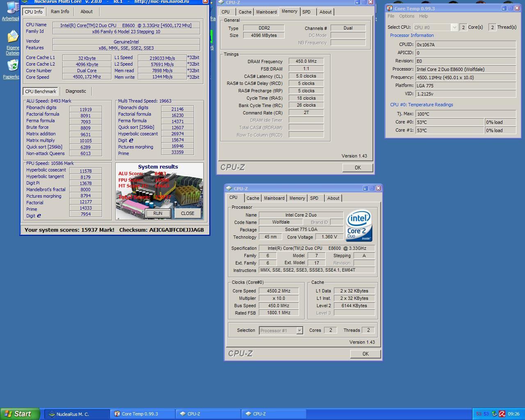Viewport: 525px width, 420px height.
Task: Click OK in the lower CPU-Z window
Action: coord(365,354)
